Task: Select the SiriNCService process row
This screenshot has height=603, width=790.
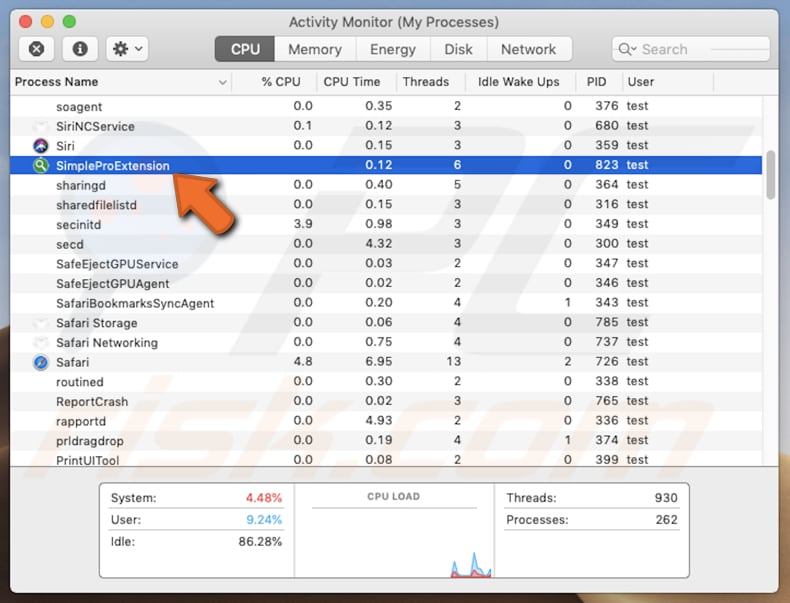Action: click(386, 126)
